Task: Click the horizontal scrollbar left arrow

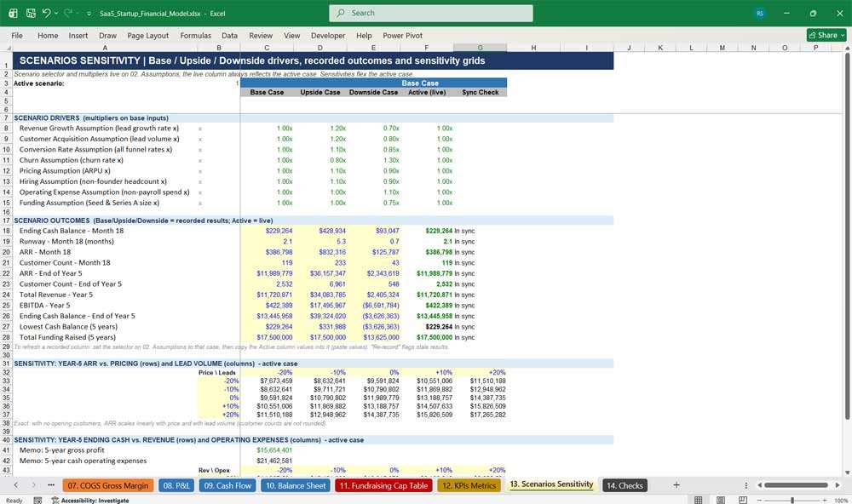Action: 760,485
